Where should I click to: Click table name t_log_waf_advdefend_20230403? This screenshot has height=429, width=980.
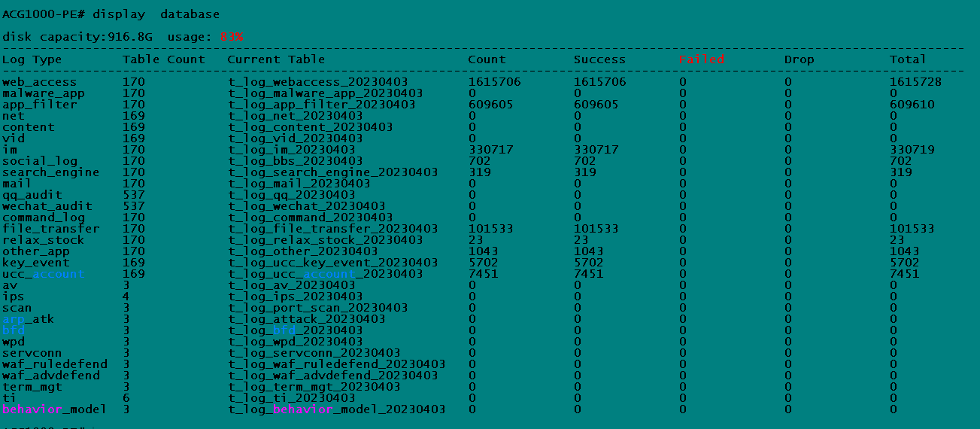click(333, 376)
